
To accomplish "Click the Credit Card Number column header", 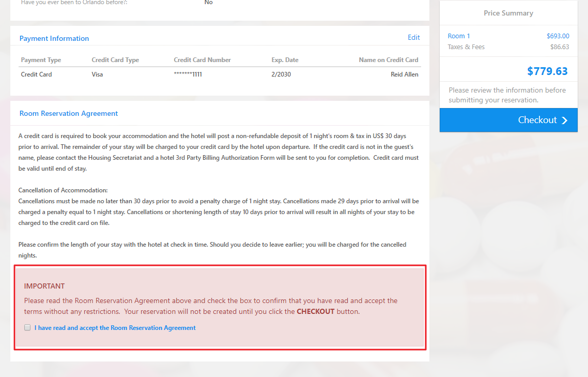I will 202,59.
